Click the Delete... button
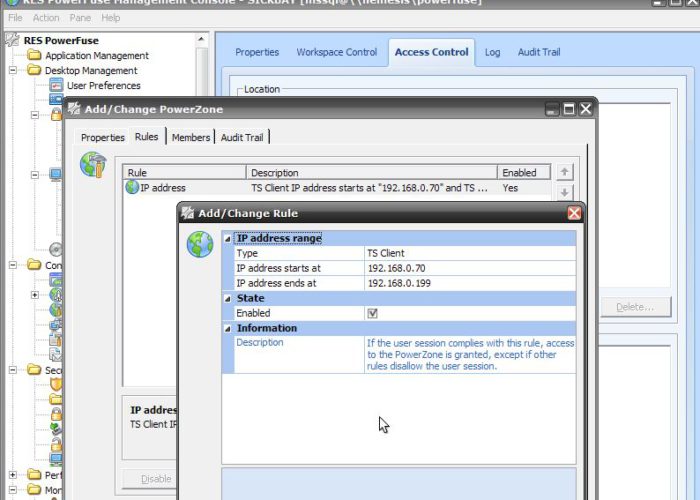Image resolution: width=700 pixels, height=500 pixels. pos(635,307)
